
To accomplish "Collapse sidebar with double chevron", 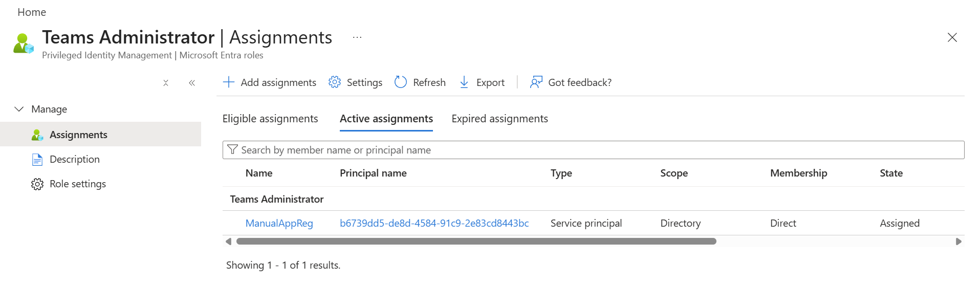I will [x=192, y=83].
